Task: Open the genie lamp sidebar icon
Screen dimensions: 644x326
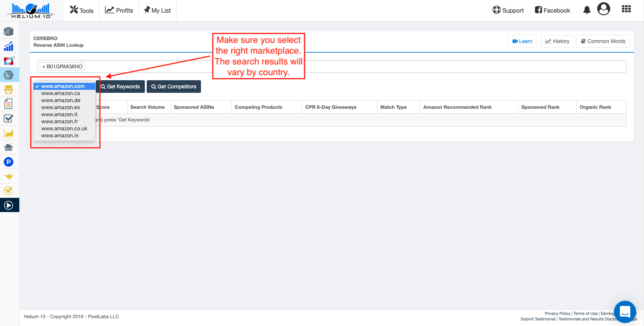Action: tap(9, 176)
